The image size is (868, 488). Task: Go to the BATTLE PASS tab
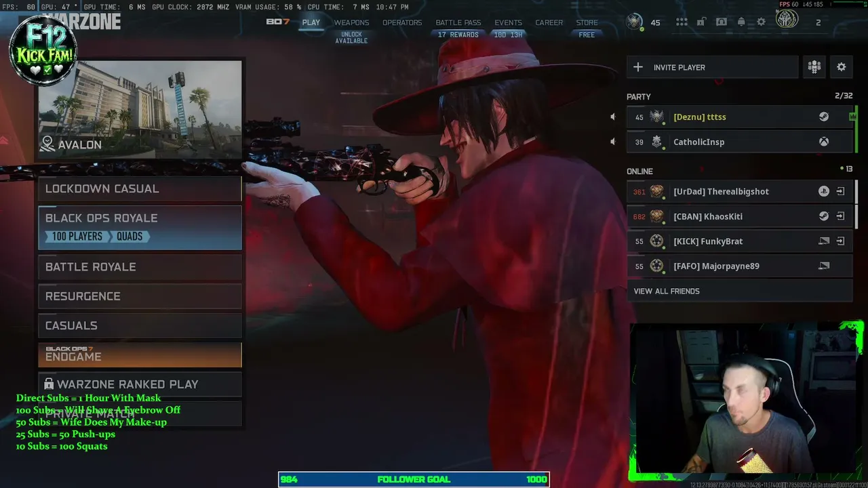click(x=458, y=22)
